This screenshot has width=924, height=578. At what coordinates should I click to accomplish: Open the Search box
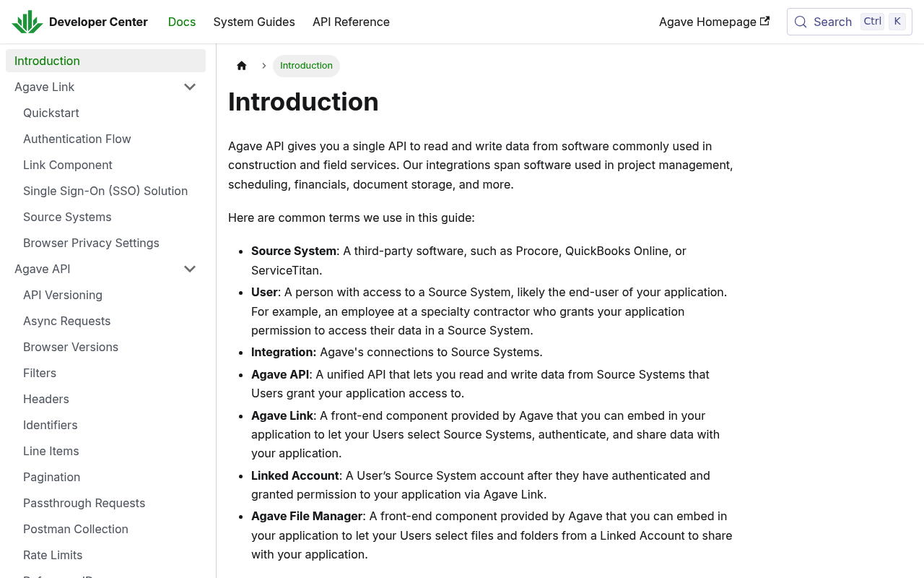[x=850, y=22]
